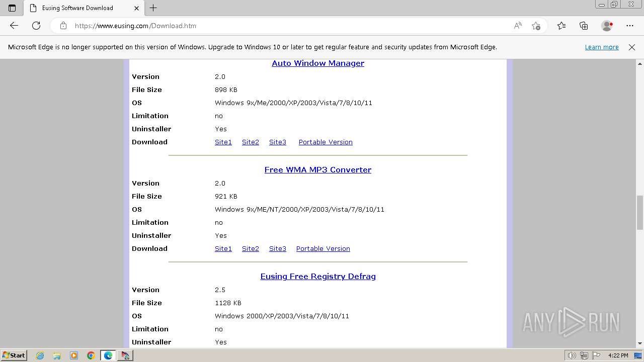This screenshot has height=362, width=644.
Task: Click the '921 KB' file size value
Action: point(226,197)
